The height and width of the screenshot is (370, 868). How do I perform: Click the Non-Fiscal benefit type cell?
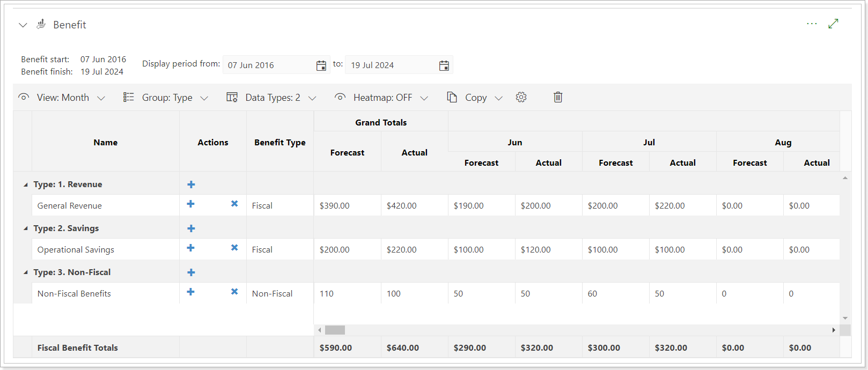(x=280, y=293)
